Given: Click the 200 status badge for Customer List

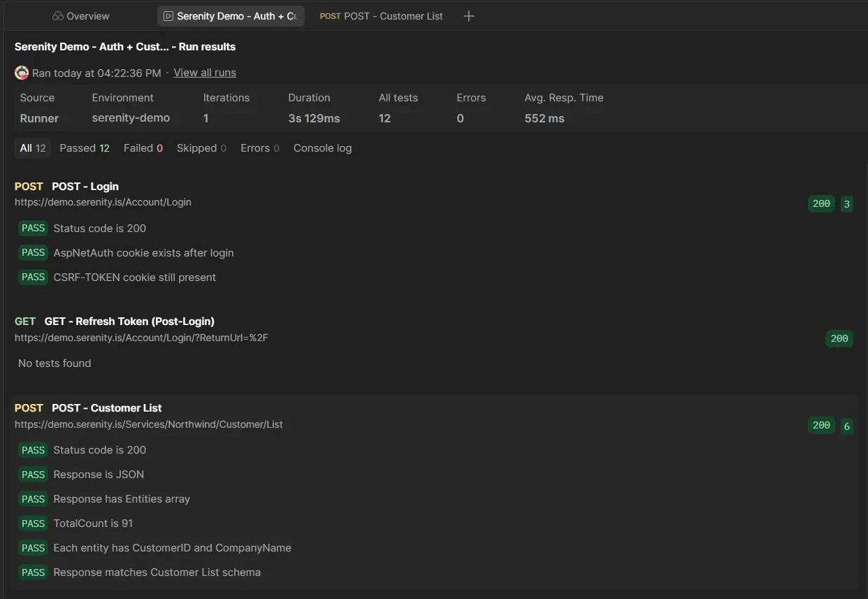Looking at the screenshot, I should [x=821, y=426].
